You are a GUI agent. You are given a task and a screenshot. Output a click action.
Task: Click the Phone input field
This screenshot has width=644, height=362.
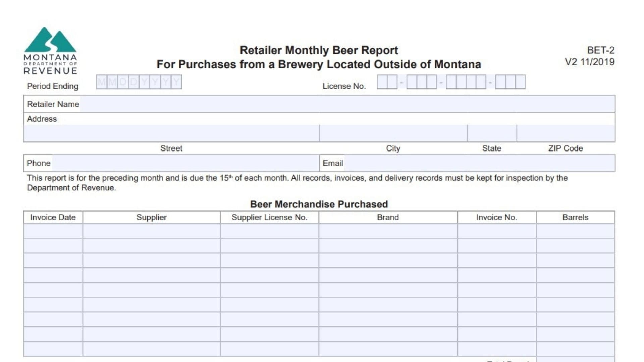[184, 163]
